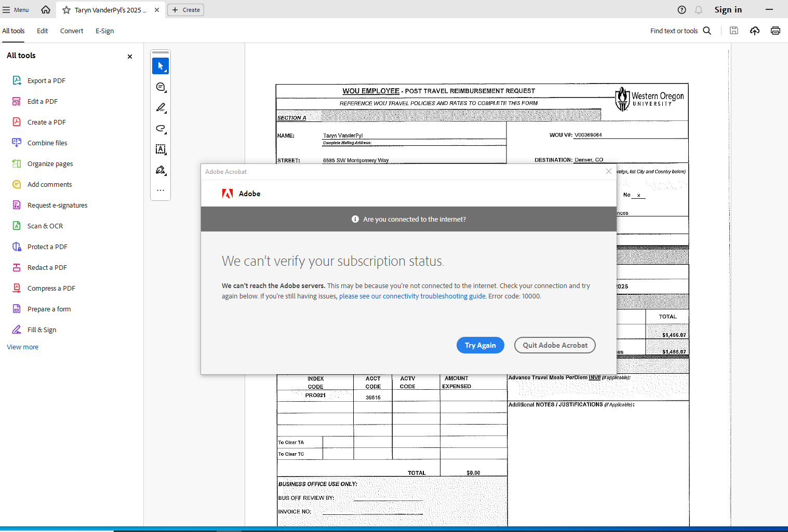Click Find text or tools search

point(674,31)
